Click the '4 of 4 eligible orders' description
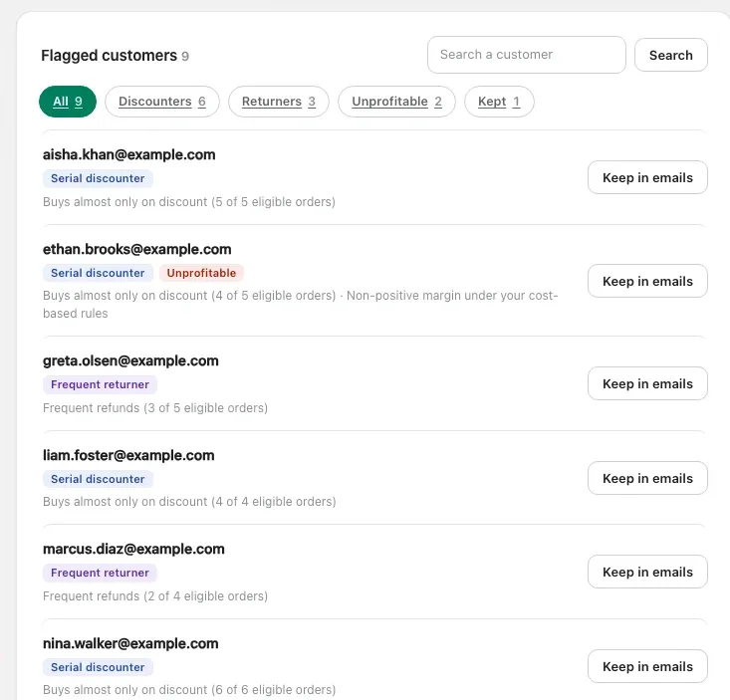 click(189, 502)
